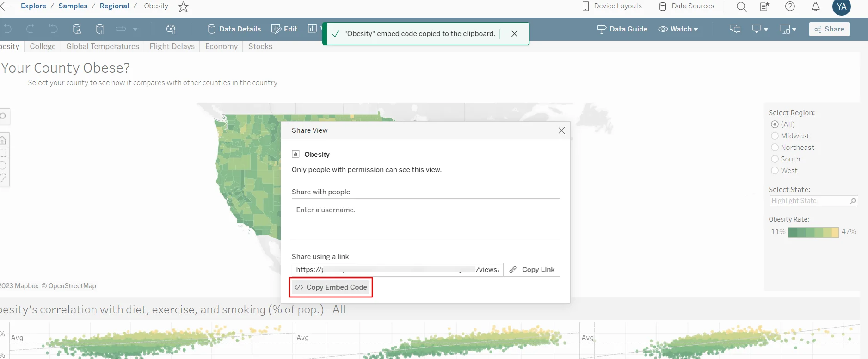This screenshot has width=868, height=359.
Task: Select the Northeast region radio button
Action: click(775, 148)
